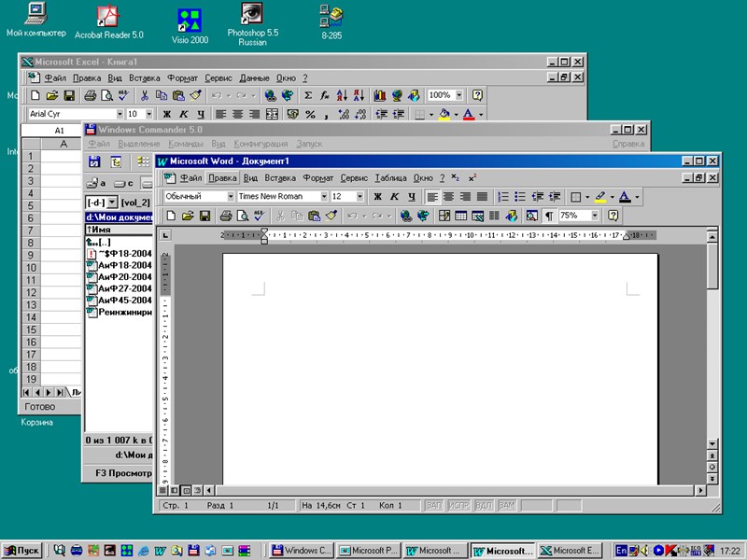Click Format Painter brush in Word
This screenshot has height=560, width=747.
click(x=331, y=217)
